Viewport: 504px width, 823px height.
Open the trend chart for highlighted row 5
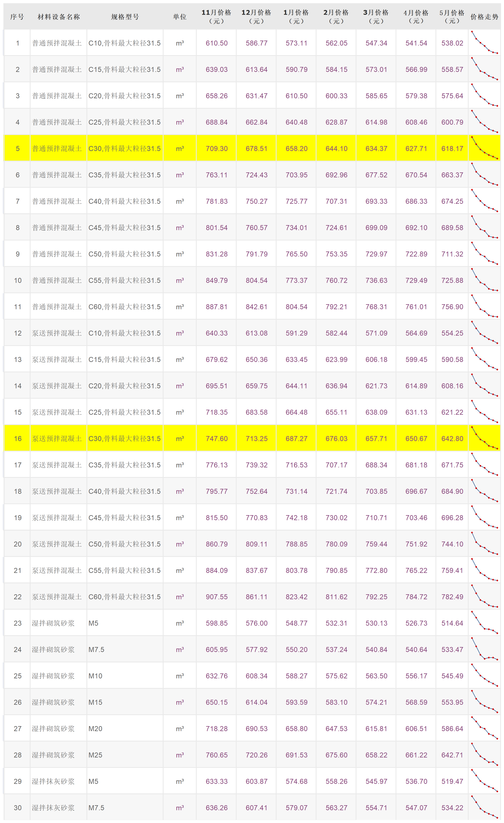(484, 148)
